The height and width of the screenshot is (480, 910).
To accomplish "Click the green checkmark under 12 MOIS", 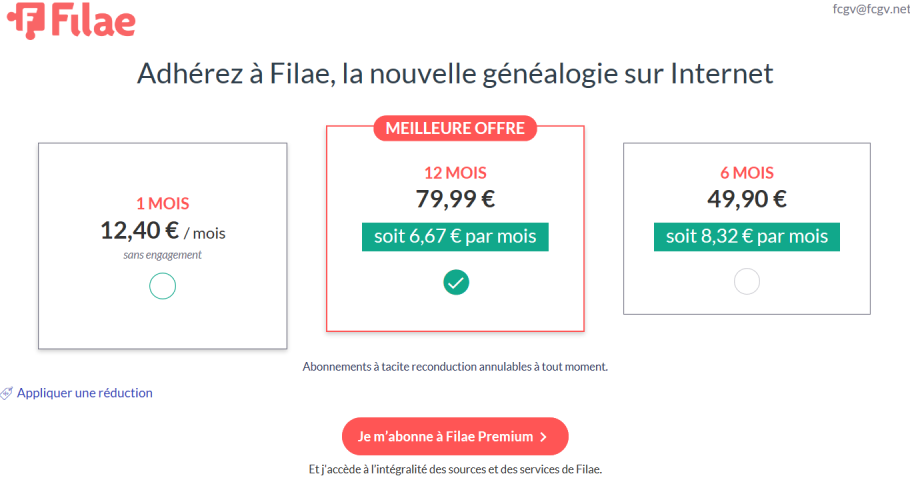I will (x=456, y=283).
